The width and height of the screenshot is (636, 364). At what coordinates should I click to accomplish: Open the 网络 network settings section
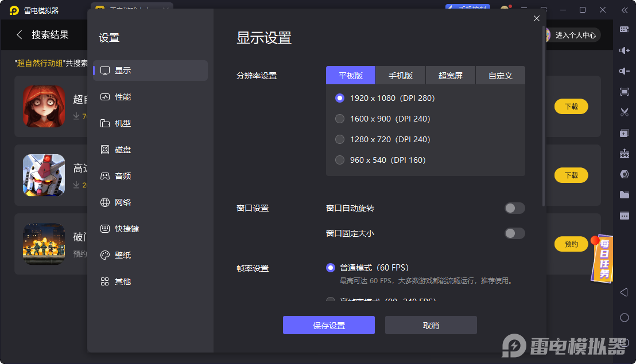(x=150, y=202)
